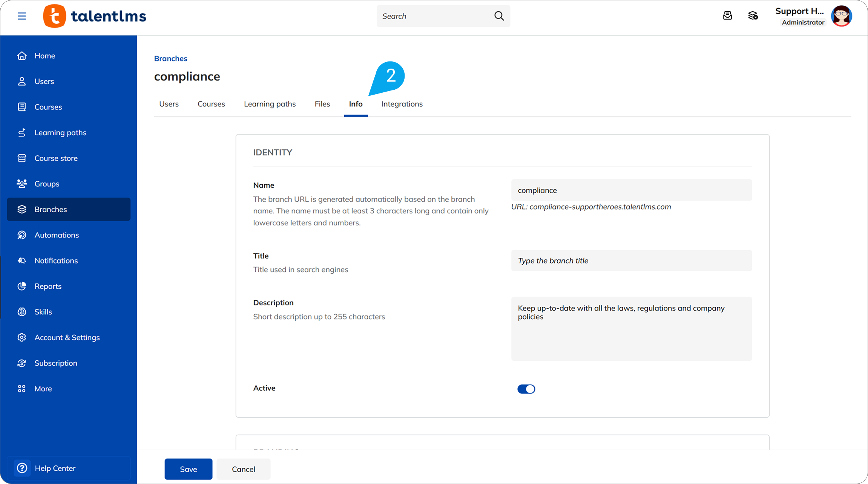
Task: Click the search magnifier icon
Action: [499, 16]
